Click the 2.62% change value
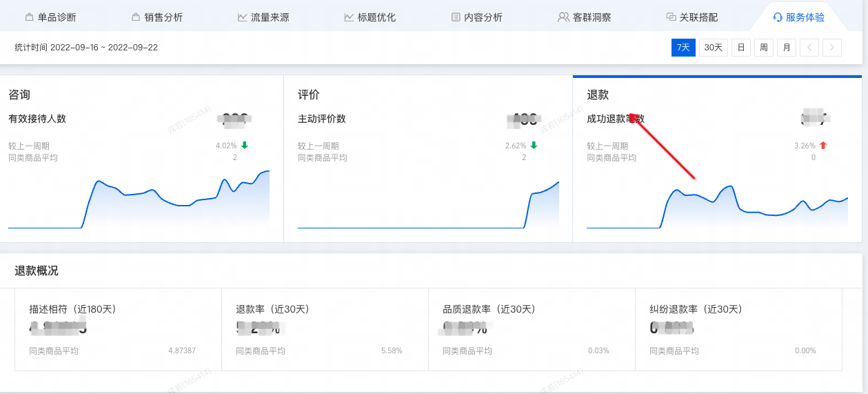This screenshot has height=394, width=868. [516, 146]
